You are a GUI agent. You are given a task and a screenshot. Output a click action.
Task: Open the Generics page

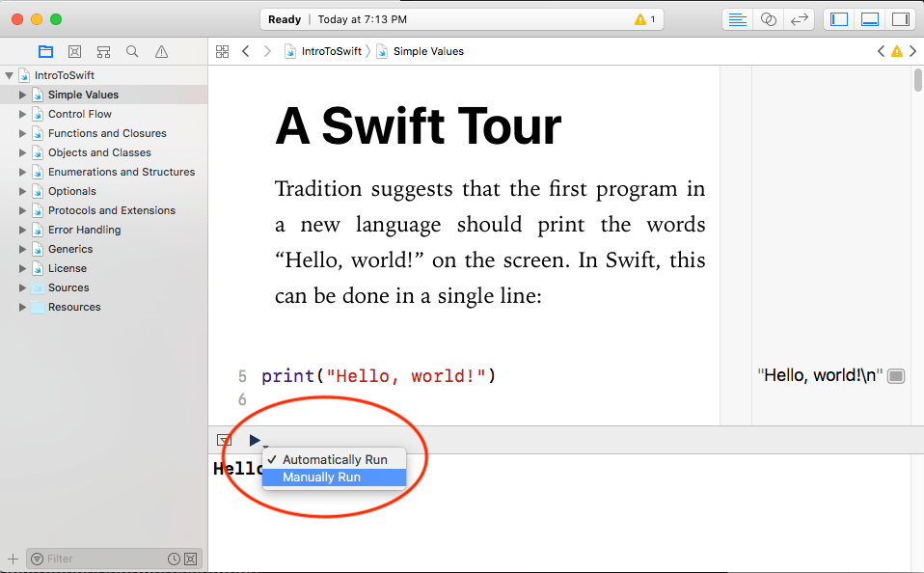click(104, 249)
